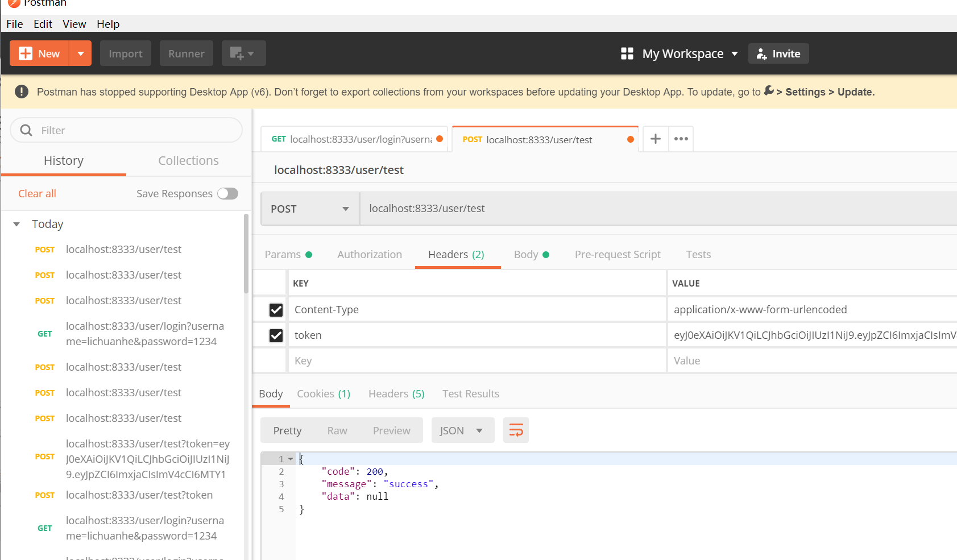Select the response Body tab
Image resolution: width=957 pixels, height=560 pixels.
pos(271,394)
